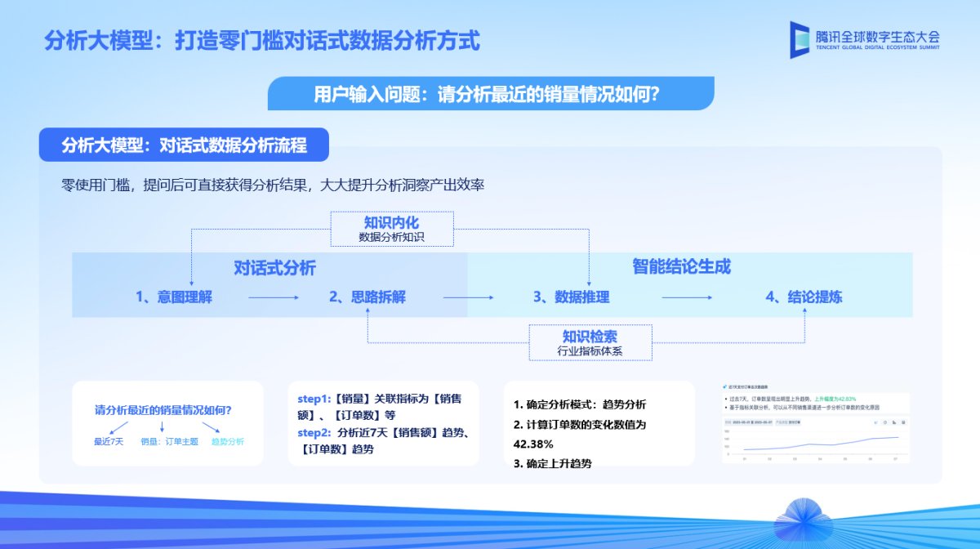The height and width of the screenshot is (549, 980).
Task: Select the step1 line about 销量 关联指标
Action: point(380,406)
